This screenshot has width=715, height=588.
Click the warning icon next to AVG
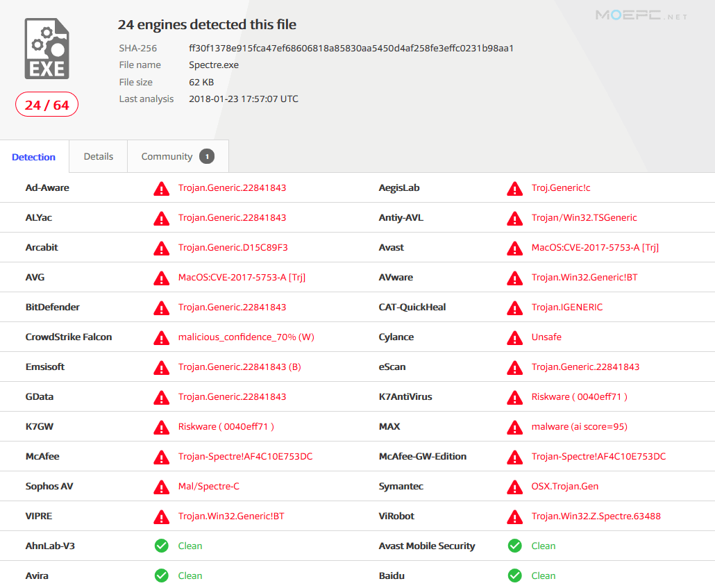tap(162, 278)
